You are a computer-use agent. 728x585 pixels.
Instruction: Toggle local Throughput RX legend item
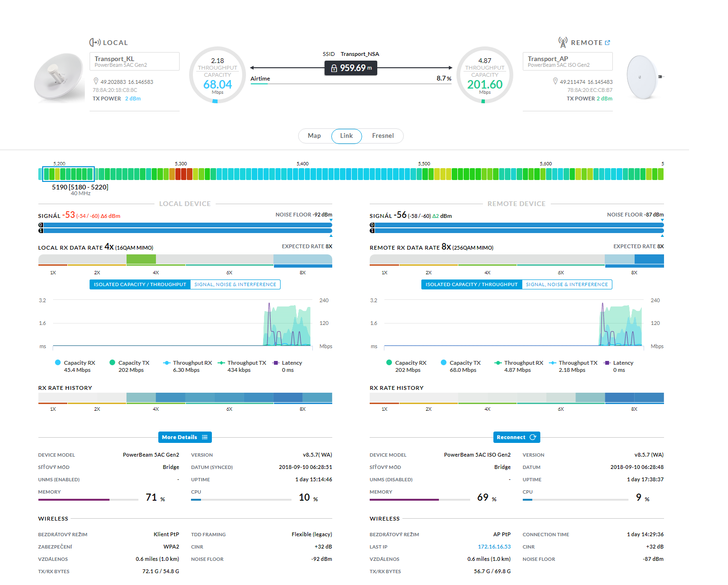pyautogui.click(x=188, y=366)
